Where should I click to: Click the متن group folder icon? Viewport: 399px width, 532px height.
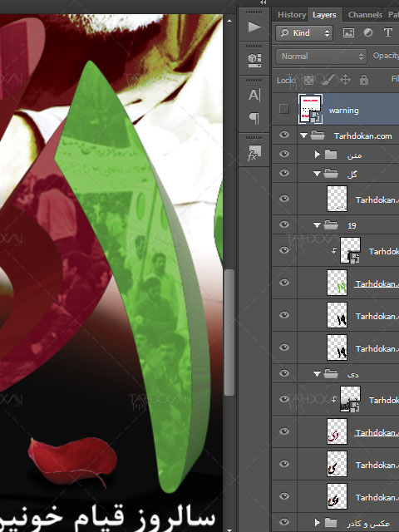[331, 155]
